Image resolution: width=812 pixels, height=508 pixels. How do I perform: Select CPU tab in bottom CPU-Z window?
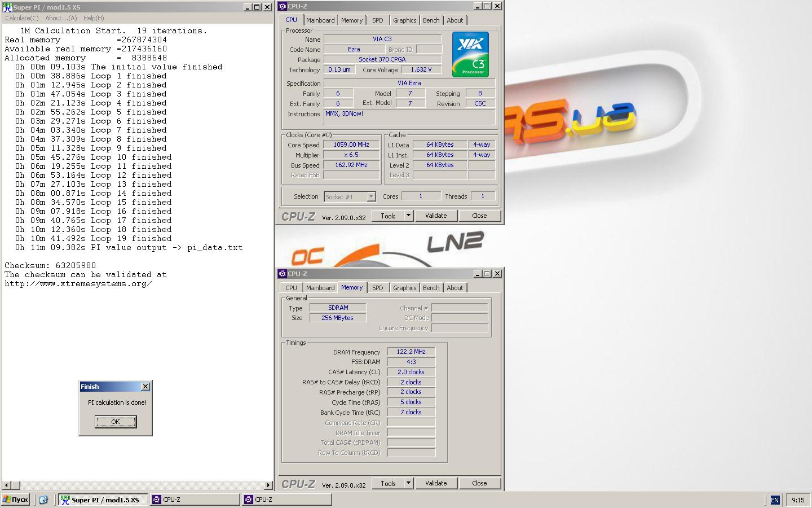pos(292,288)
